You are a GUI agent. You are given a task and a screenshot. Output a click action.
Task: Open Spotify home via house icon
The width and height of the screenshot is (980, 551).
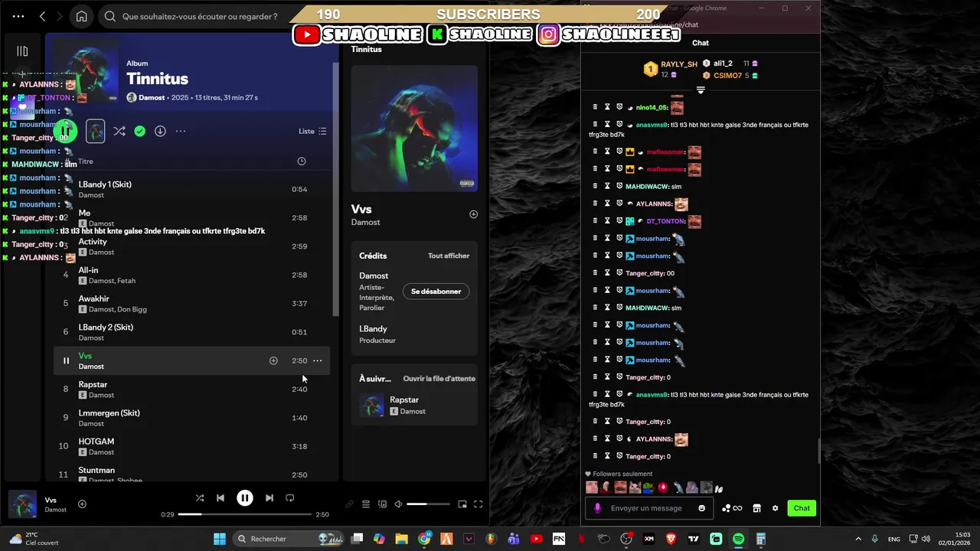pos(81,16)
